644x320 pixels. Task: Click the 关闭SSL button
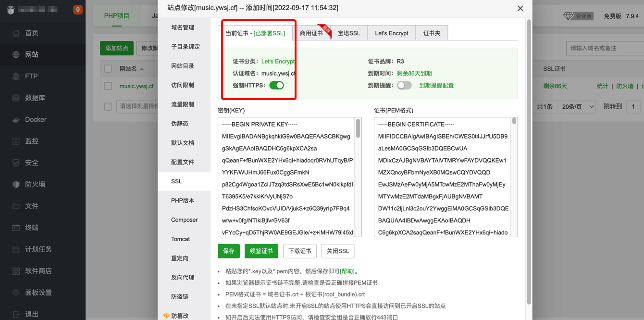[338, 251]
